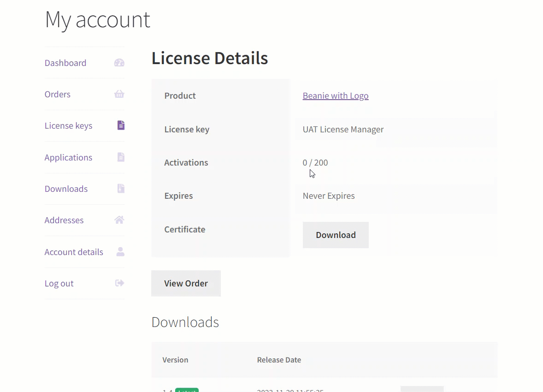The height and width of the screenshot is (392, 543).
Task: Switch to the Account details section
Action: coord(74,252)
